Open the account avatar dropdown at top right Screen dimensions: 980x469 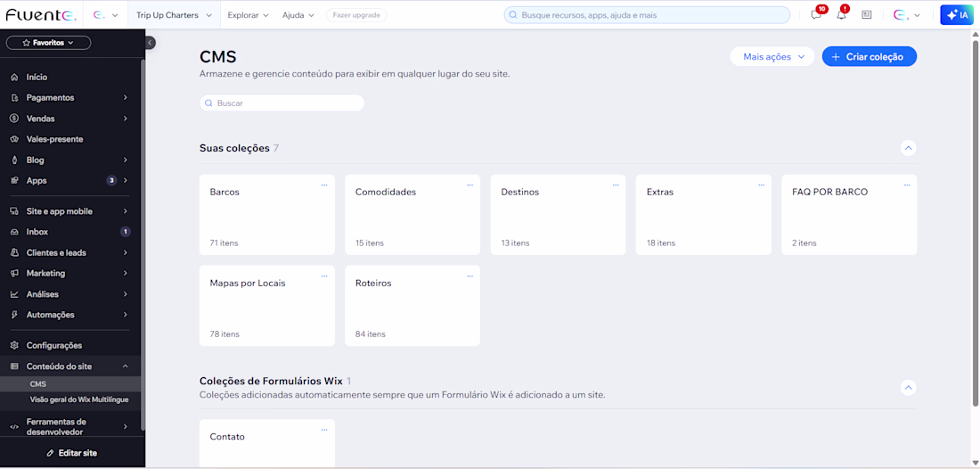point(906,14)
